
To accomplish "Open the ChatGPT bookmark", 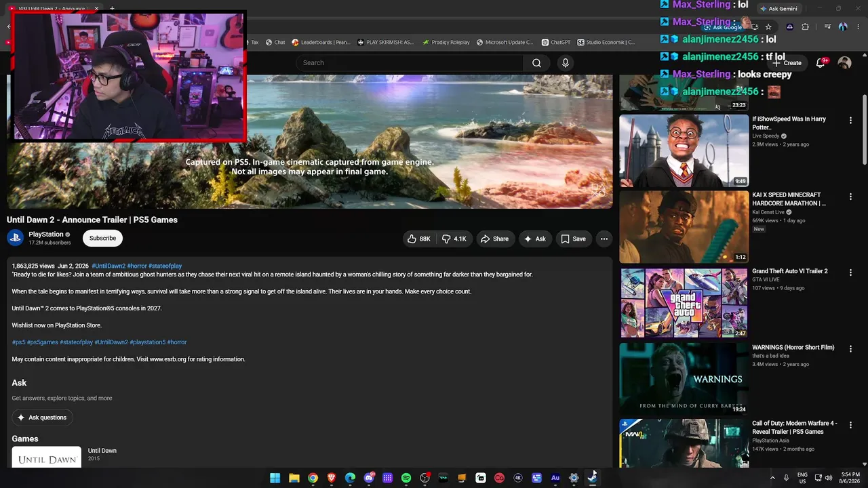I will (x=555, y=42).
